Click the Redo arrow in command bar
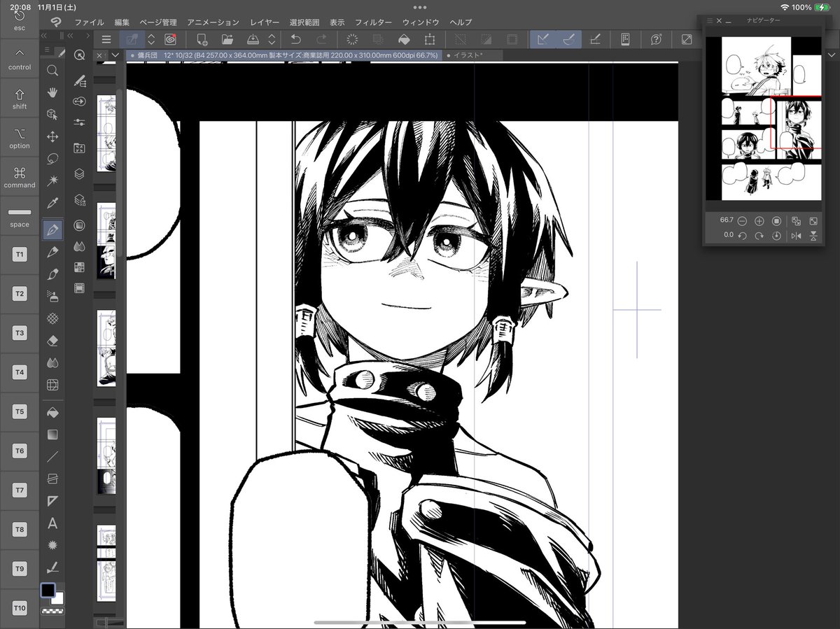840x629 pixels. pyautogui.click(x=321, y=39)
